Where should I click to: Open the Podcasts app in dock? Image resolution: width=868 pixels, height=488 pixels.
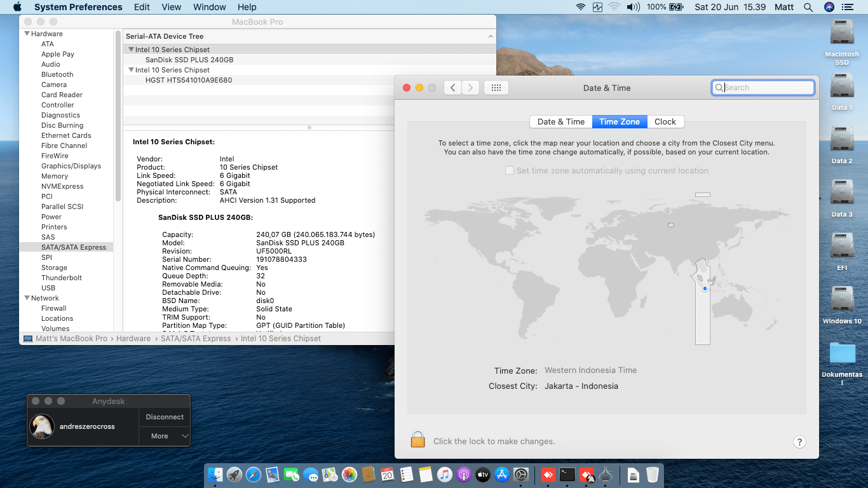[x=464, y=475]
